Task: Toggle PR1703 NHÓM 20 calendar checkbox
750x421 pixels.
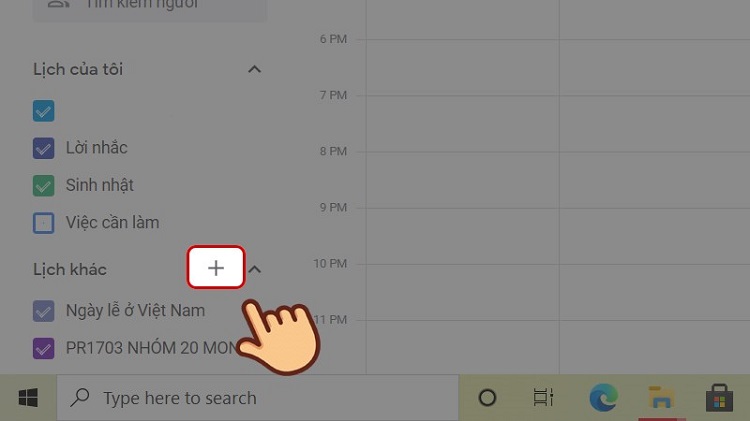Action: (44, 348)
